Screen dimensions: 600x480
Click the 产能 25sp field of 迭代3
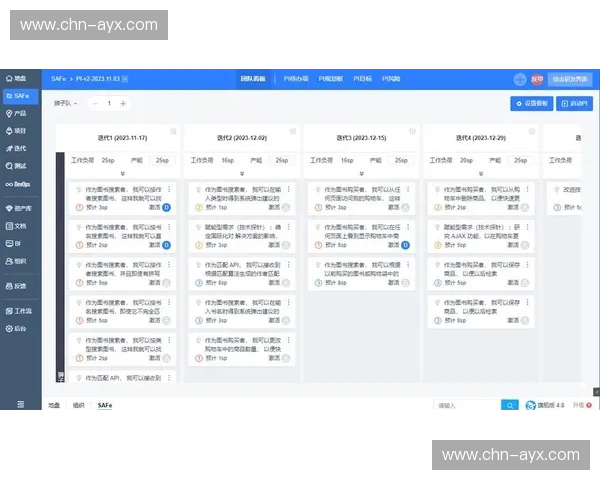pos(401,160)
